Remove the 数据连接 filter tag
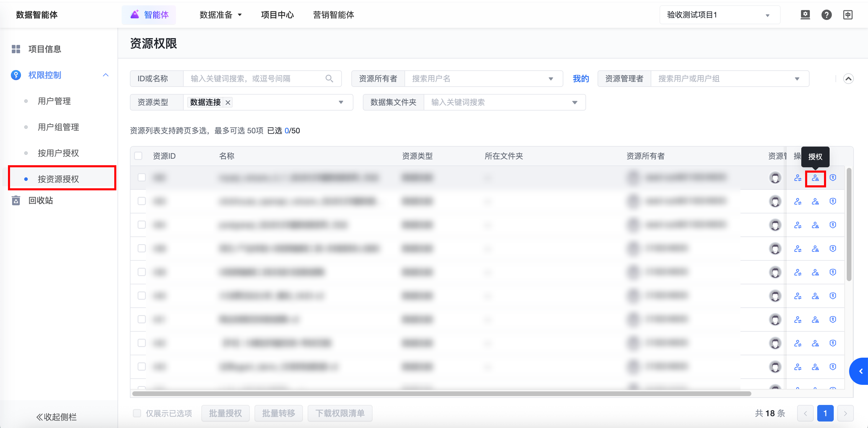868x428 pixels. coord(228,103)
